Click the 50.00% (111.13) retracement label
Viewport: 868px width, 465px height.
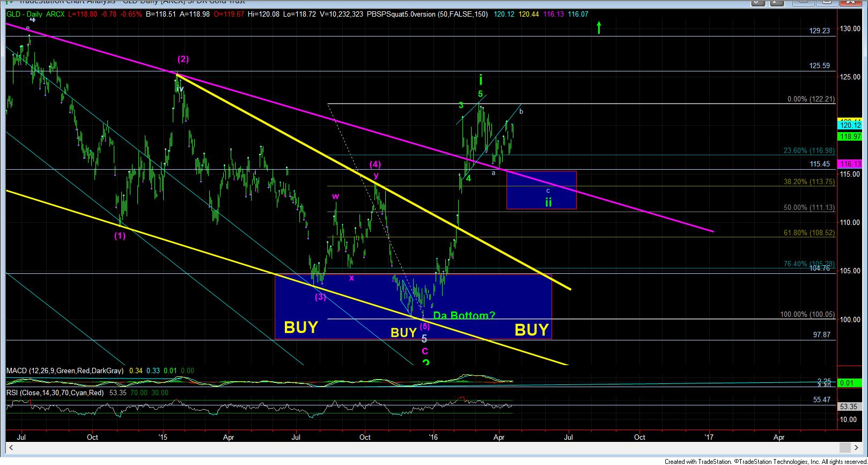809,207
